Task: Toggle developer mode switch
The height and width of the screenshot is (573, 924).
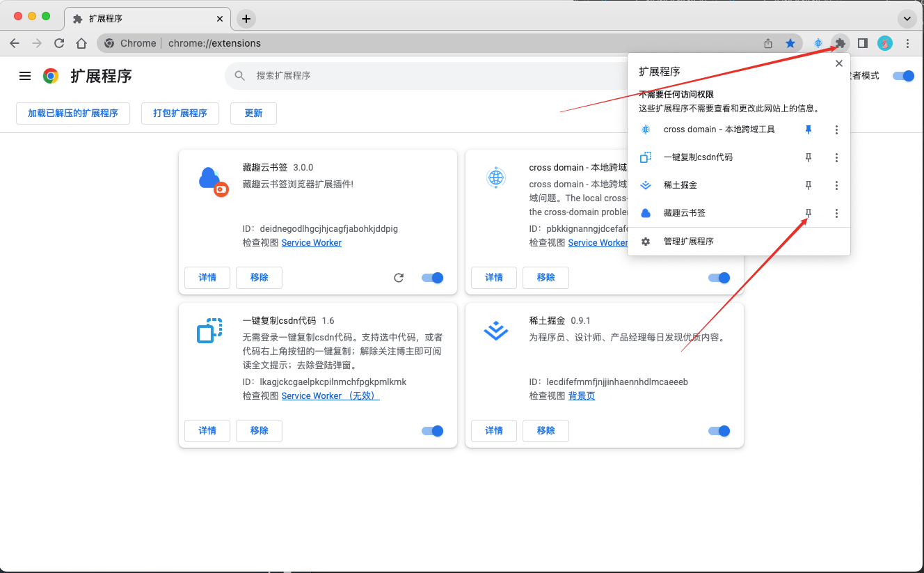Action: tap(903, 76)
